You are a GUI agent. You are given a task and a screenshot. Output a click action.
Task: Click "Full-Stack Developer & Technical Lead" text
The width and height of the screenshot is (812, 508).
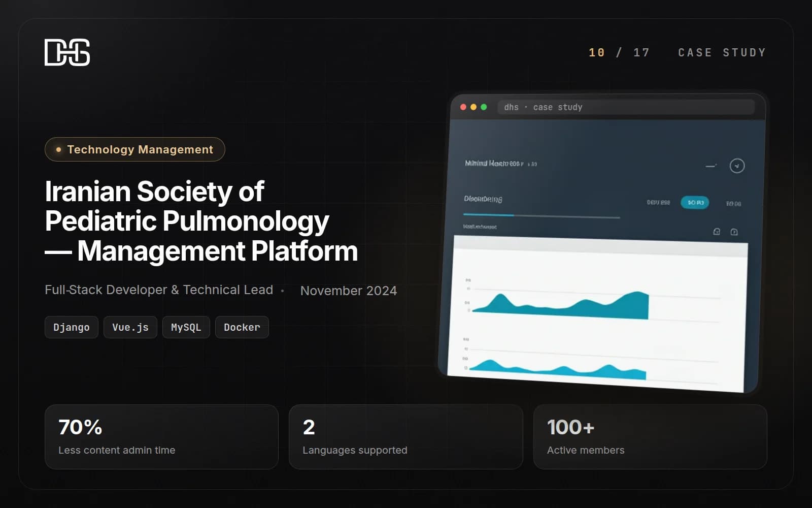tap(159, 290)
